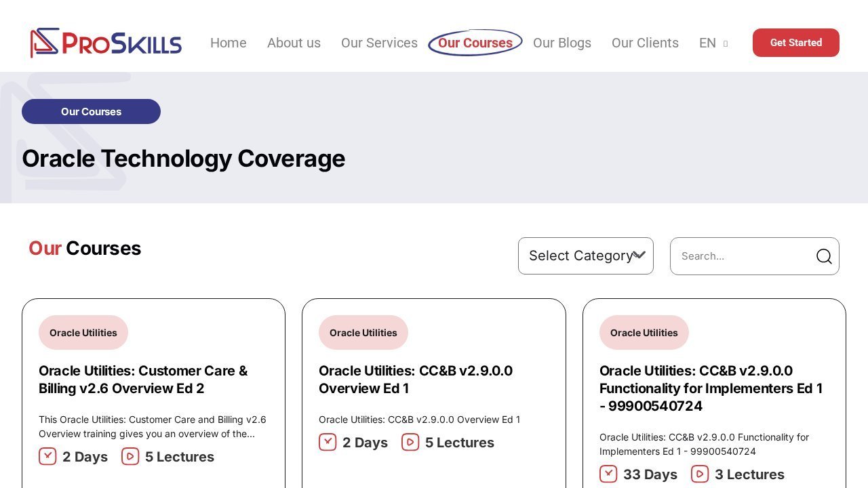Screen dimensions: 868x488
Task: Click Oracle Utilities tag on Customer Care card
Action: pyautogui.click(x=83, y=333)
